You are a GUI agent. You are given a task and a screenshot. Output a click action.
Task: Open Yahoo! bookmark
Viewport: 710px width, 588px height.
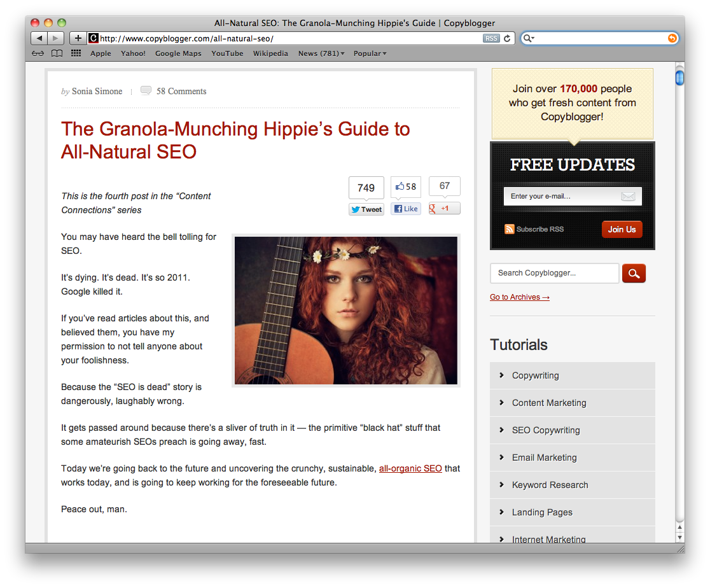pyautogui.click(x=133, y=53)
